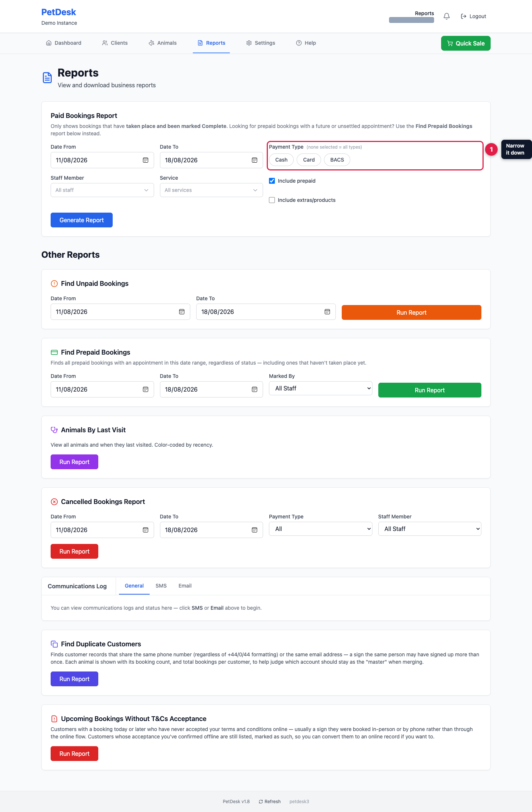Viewport: 532px width, 812px height.
Task: Click the Animals By Last Visit stethoscope icon
Action: coord(54,430)
